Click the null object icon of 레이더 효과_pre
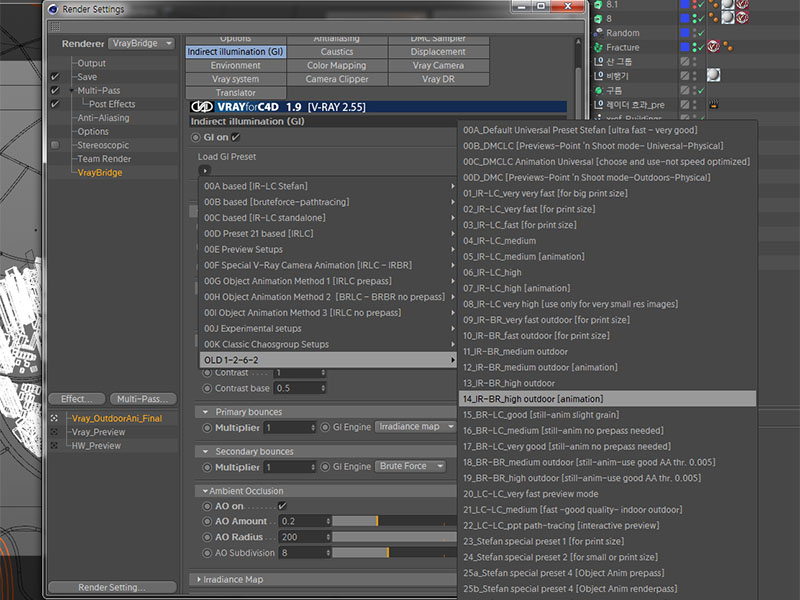 tap(598, 105)
